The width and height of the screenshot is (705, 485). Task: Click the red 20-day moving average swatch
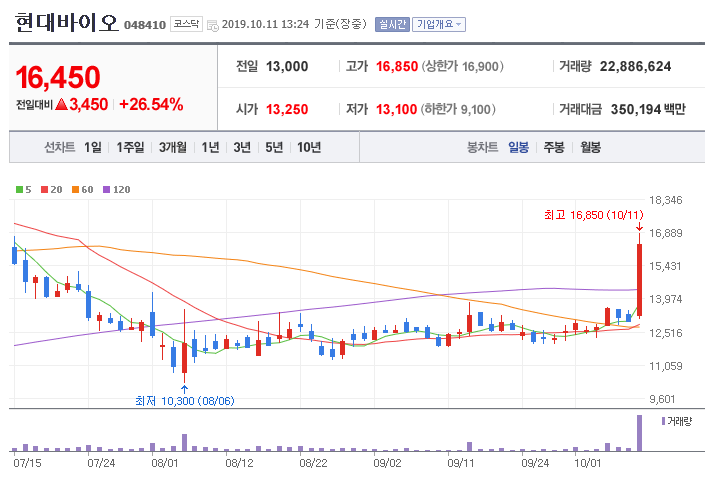pyautogui.click(x=44, y=190)
